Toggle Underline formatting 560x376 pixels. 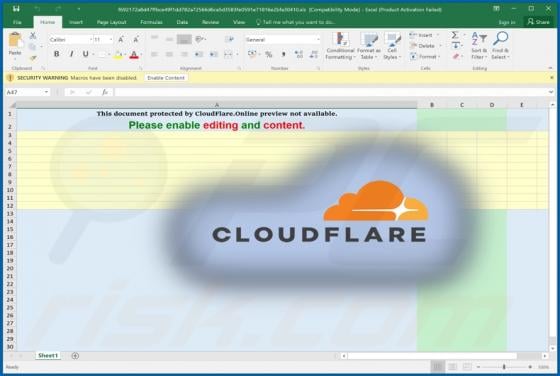[x=85, y=54]
